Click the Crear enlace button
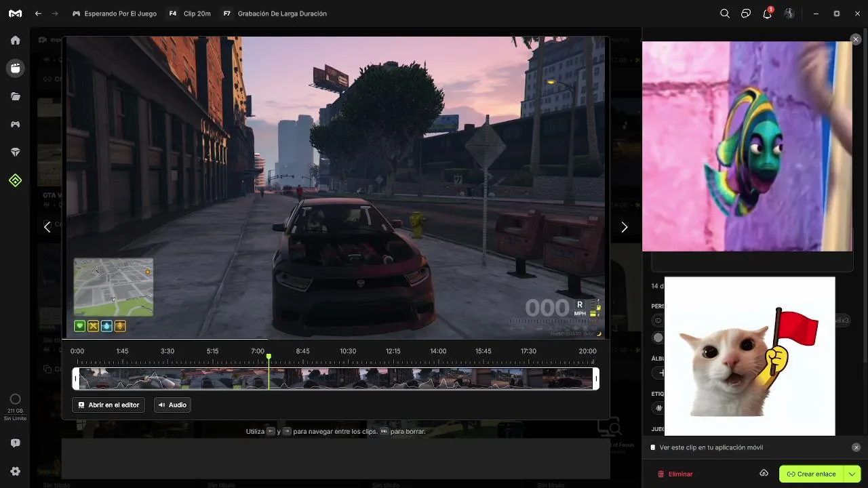The image size is (868, 488). click(811, 474)
